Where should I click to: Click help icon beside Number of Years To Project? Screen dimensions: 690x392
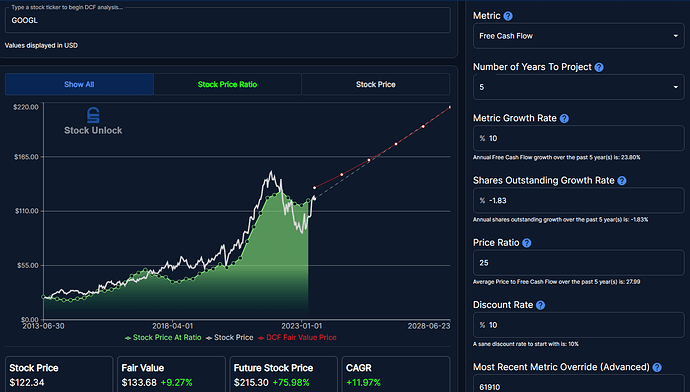tap(599, 67)
